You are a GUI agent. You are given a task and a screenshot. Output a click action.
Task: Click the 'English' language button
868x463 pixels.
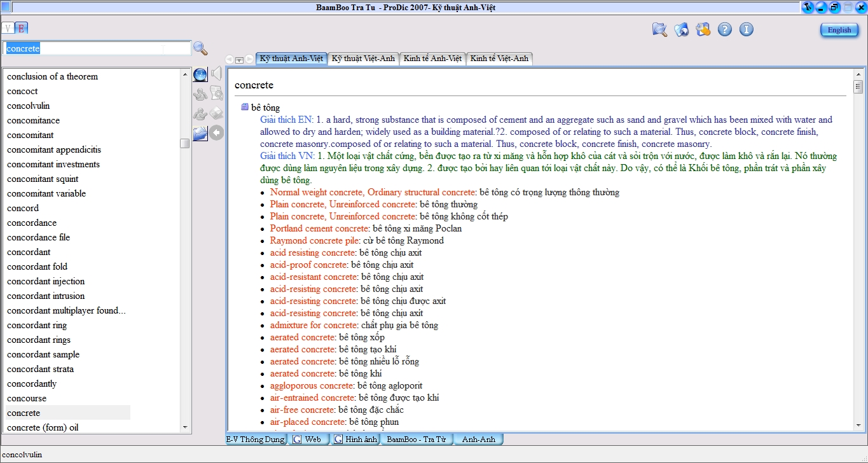pos(839,30)
